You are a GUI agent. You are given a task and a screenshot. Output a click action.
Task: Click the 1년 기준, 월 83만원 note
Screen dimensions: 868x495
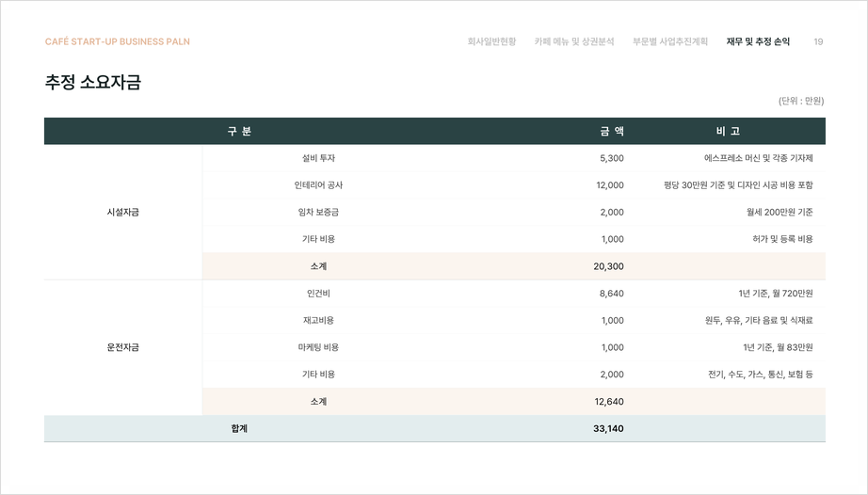coord(778,347)
